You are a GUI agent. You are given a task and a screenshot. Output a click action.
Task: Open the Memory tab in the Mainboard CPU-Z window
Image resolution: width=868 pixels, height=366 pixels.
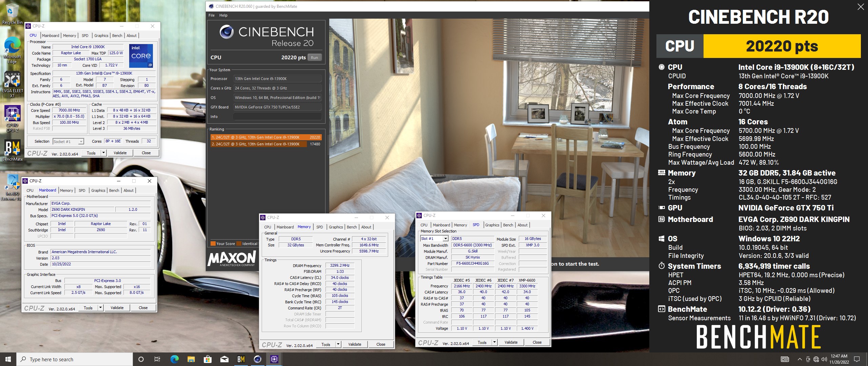click(x=66, y=190)
